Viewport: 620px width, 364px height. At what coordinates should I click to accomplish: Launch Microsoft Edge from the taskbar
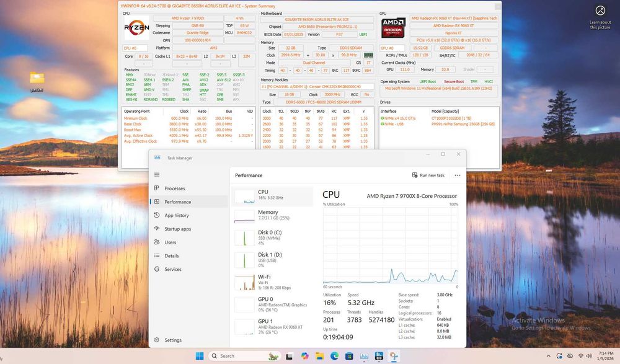pyautogui.click(x=334, y=356)
